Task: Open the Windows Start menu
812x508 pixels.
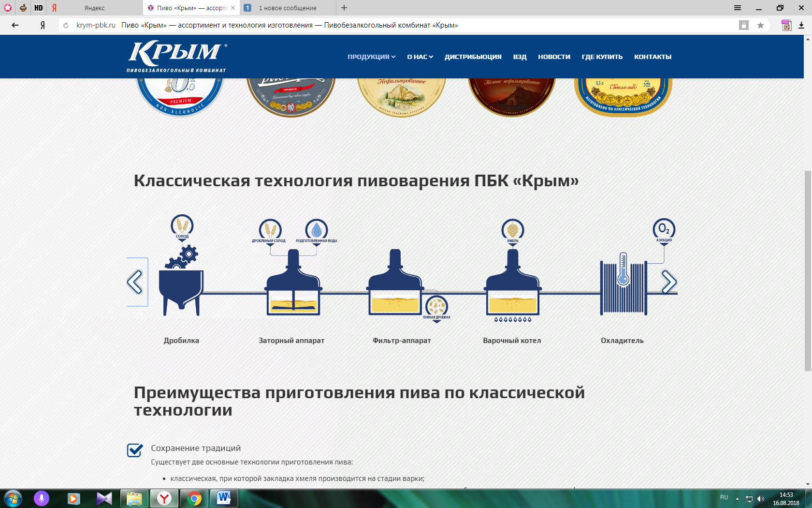Action: (x=13, y=498)
